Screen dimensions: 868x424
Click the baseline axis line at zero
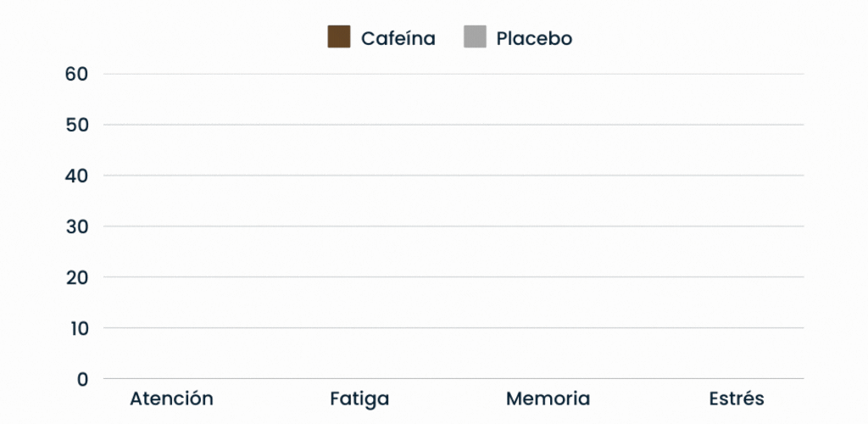coord(453,378)
